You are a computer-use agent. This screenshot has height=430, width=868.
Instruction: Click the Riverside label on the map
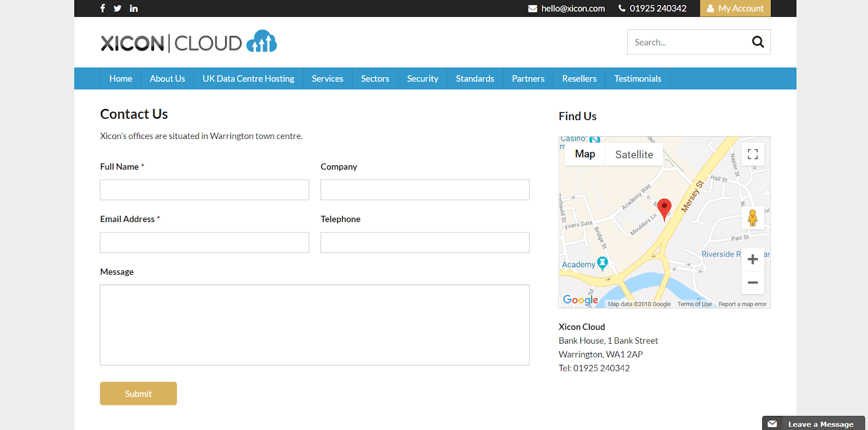(x=721, y=254)
